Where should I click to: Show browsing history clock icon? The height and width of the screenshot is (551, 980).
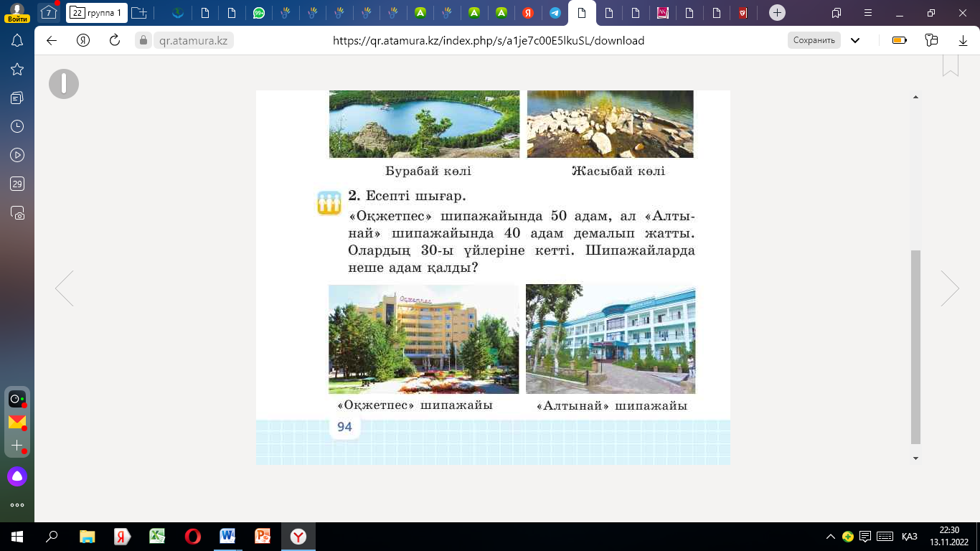point(17,126)
